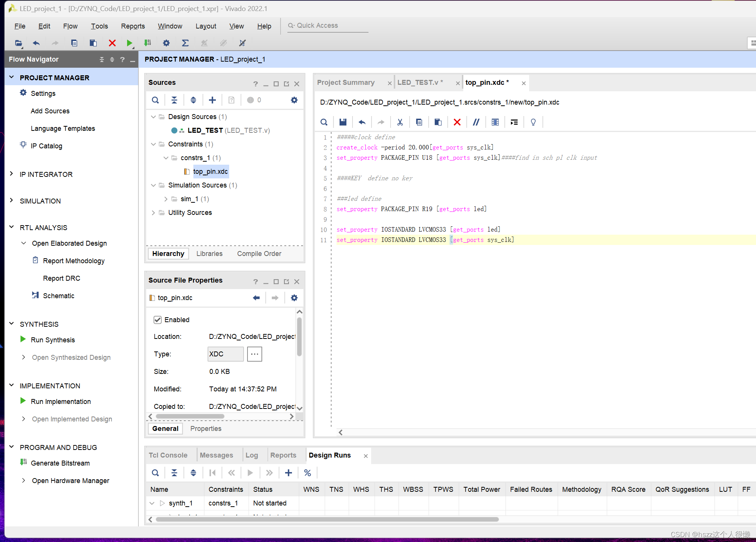Switch to the Tcl Console tab

[168, 455]
